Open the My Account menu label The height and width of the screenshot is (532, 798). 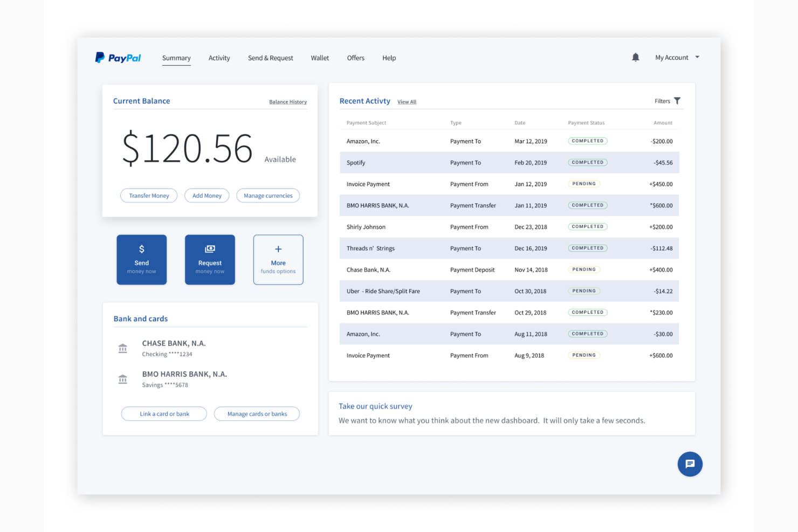click(672, 58)
